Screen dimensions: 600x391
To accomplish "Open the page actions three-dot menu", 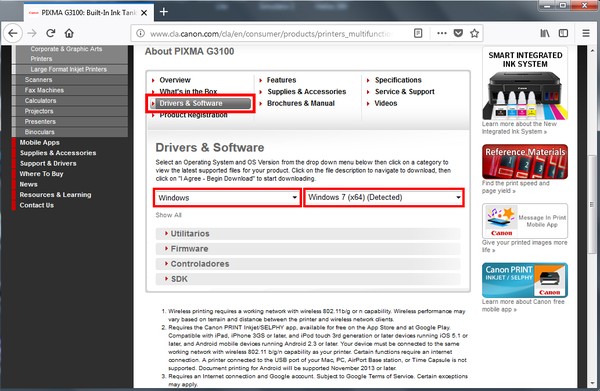I will 442,33.
